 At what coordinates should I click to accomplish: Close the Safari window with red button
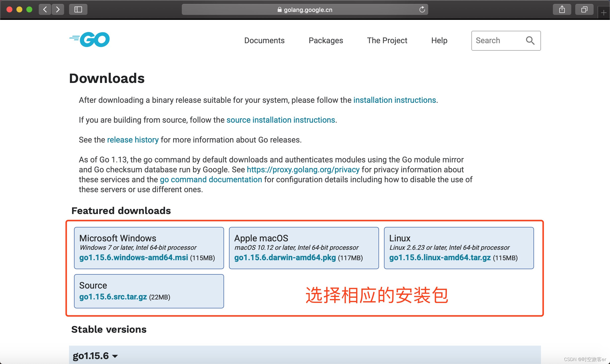point(9,9)
